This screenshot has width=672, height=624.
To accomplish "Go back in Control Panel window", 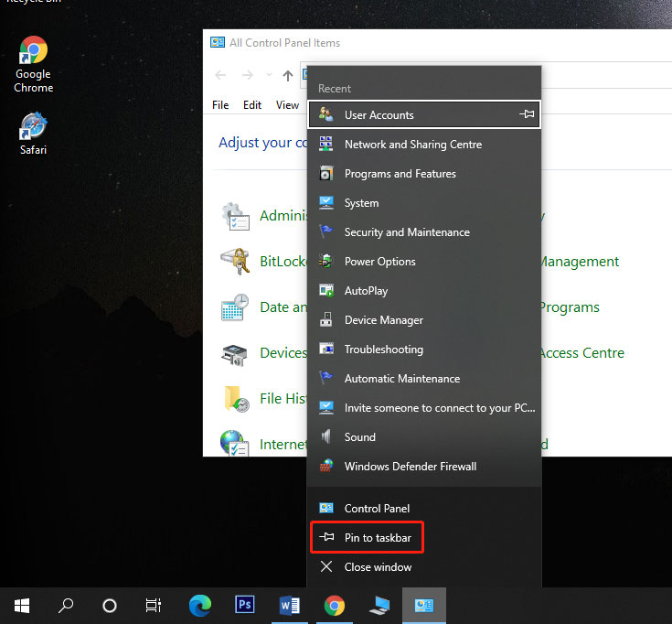I will point(220,75).
